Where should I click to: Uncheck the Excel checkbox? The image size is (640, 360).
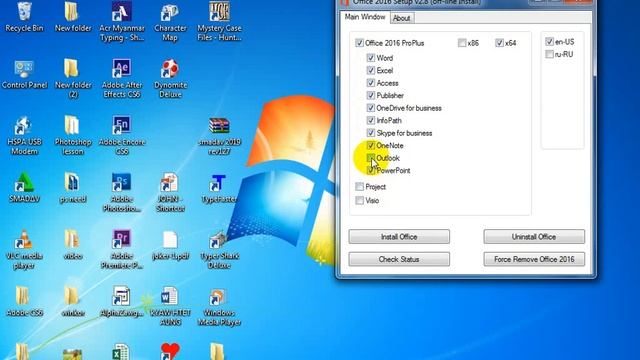pyautogui.click(x=371, y=71)
